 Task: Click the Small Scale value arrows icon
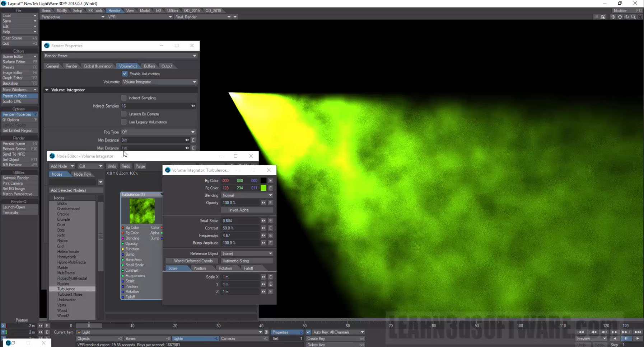pyautogui.click(x=263, y=221)
